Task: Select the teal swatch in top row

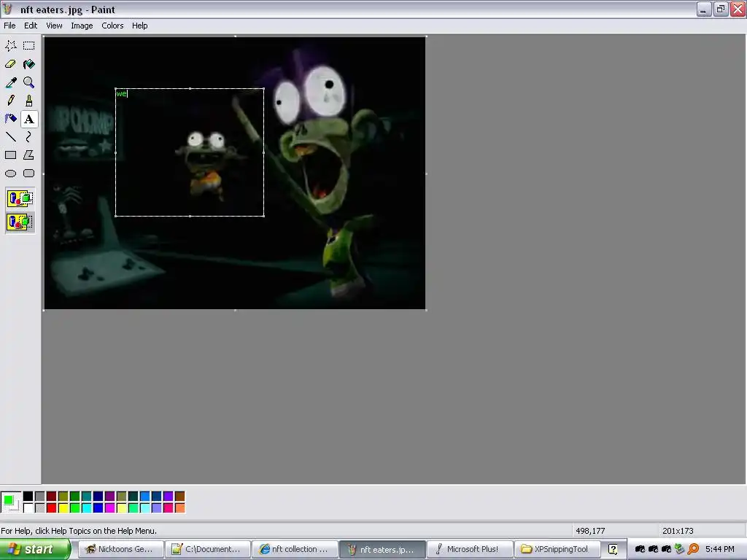Action: (x=87, y=496)
